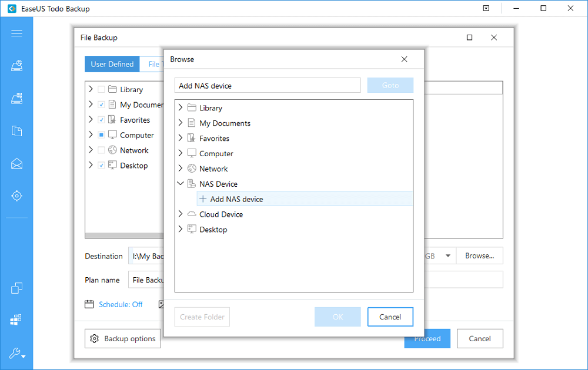Expand the Cloud Device node

181,214
